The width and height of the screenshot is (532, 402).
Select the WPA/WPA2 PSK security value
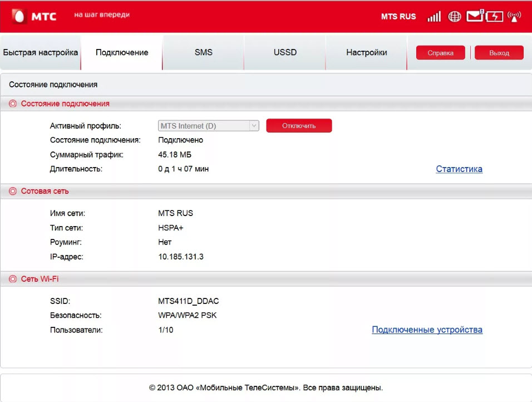tap(188, 316)
